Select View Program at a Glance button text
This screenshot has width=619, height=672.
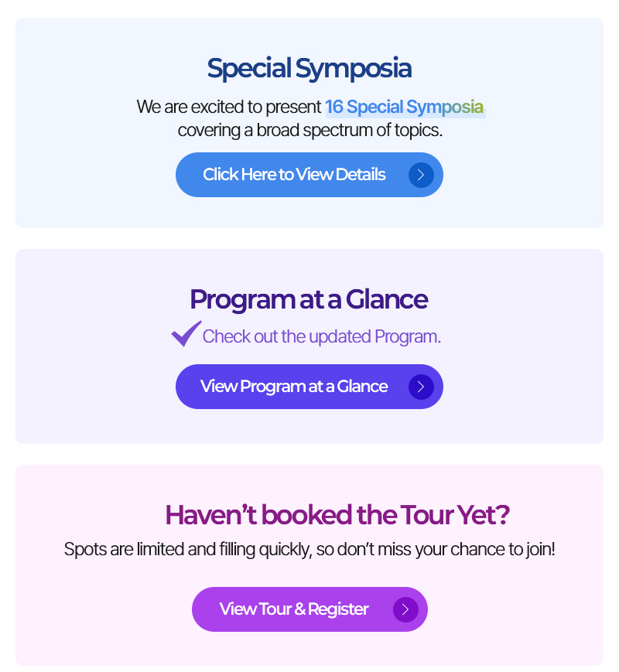294,387
